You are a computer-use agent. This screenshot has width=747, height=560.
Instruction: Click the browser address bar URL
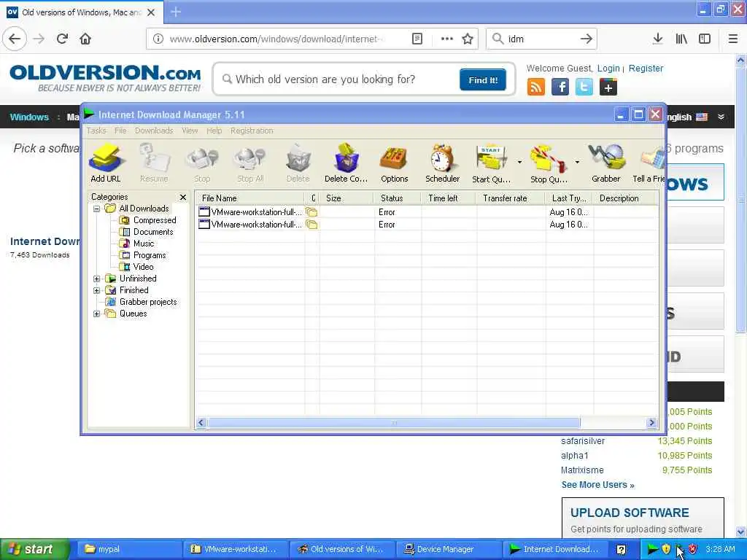tap(276, 39)
